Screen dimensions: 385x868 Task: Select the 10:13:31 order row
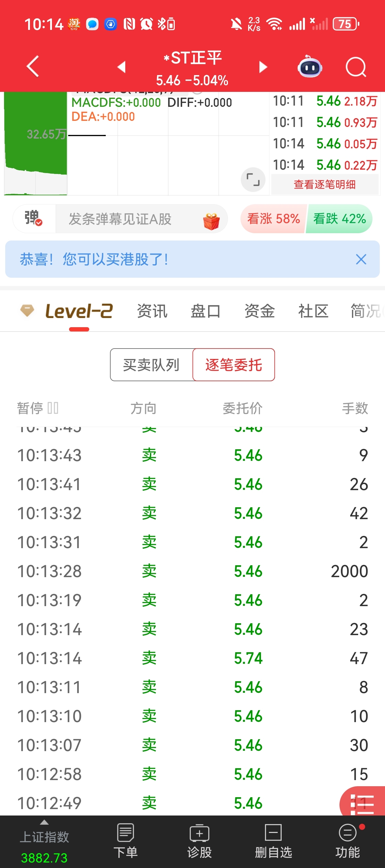click(192, 542)
